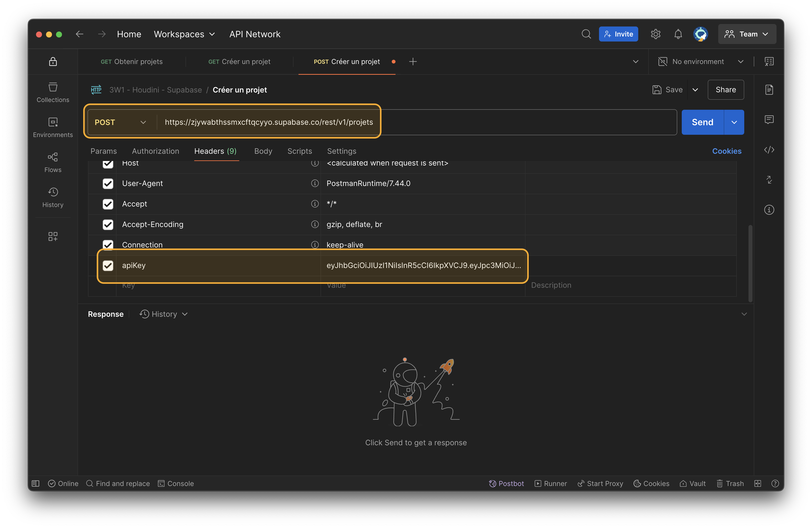Open notifications bell icon
The height and width of the screenshot is (528, 812).
(x=678, y=34)
